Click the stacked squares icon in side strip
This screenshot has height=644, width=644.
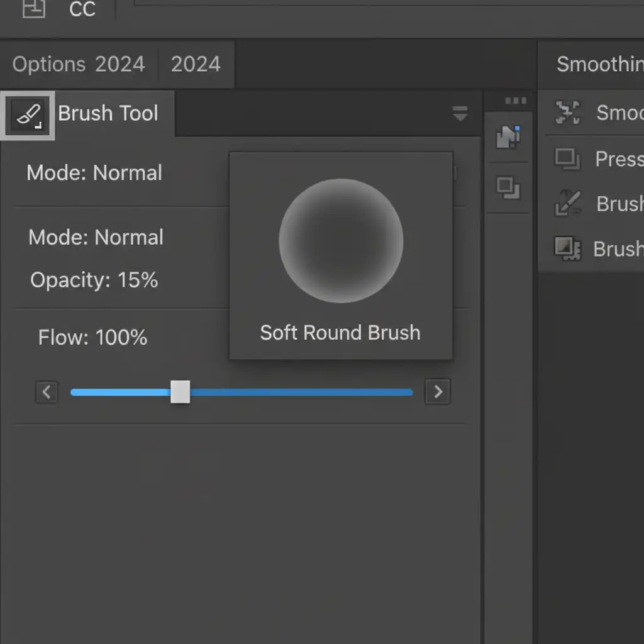point(508,187)
